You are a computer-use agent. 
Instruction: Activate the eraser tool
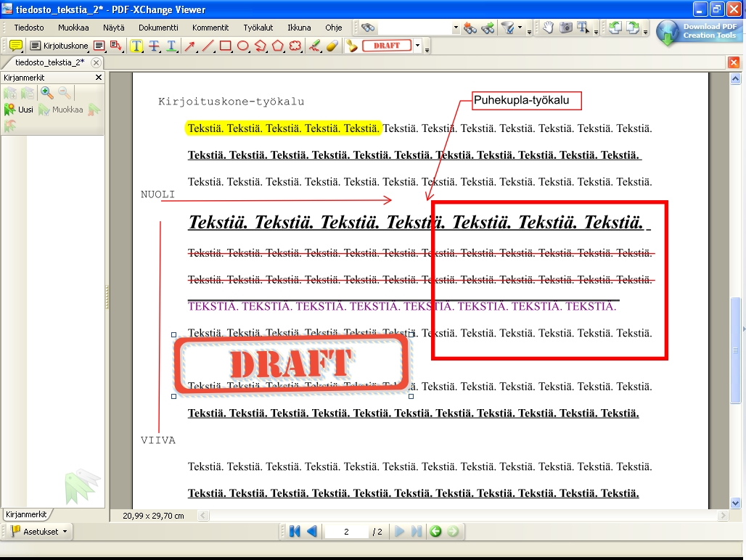click(x=332, y=46)
